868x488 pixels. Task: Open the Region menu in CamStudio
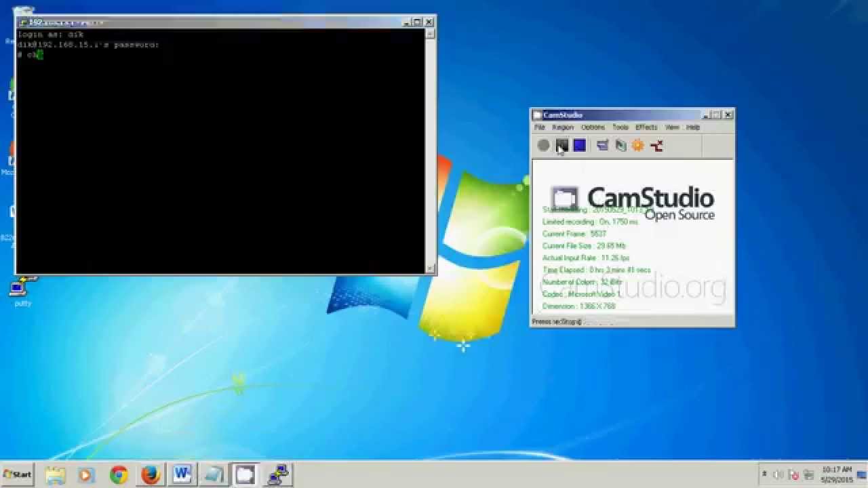point(563,127)
